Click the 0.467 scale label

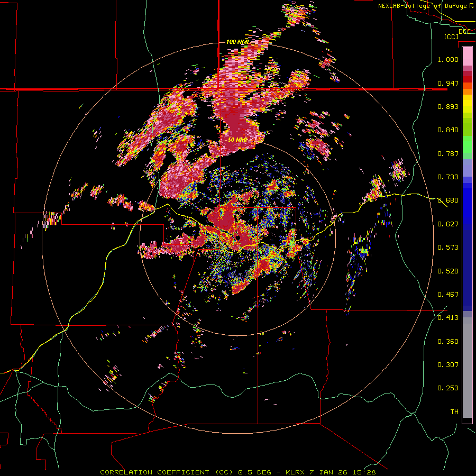(x=448, y=295)
